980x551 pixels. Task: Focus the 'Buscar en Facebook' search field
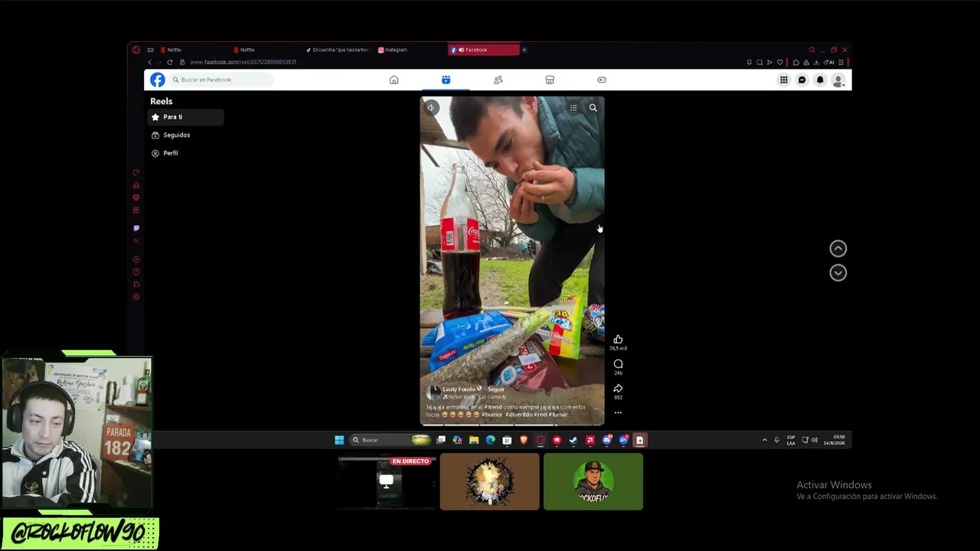click(x=221, y=80)
